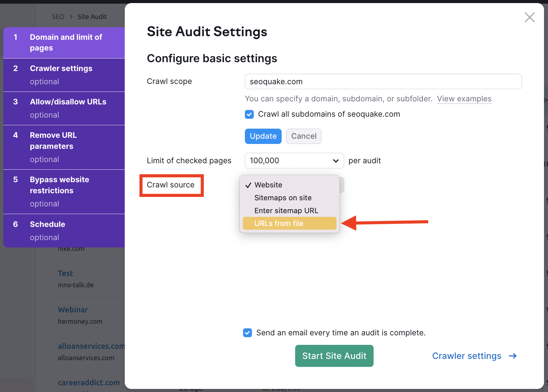Toggle the email notification checkbox
Viewport: 548px width, 392px height.
(247, 333)
